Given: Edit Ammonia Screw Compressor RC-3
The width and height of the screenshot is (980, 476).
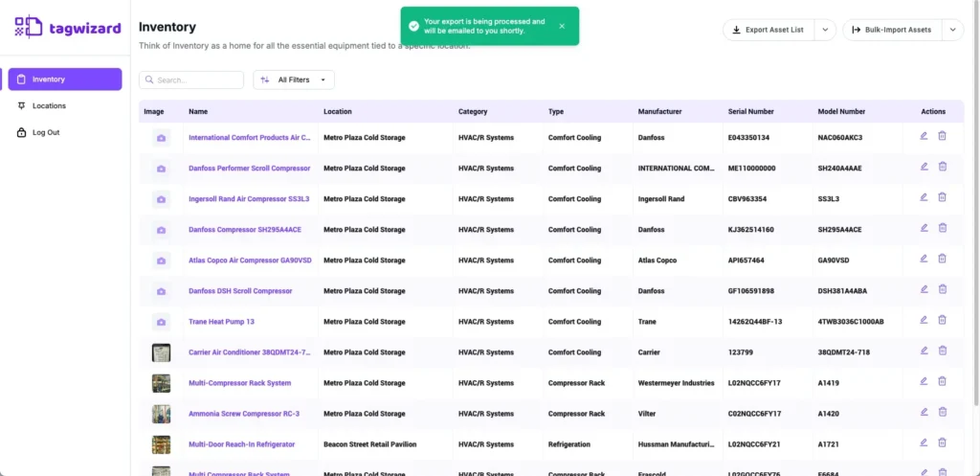Looking at the screenshot, I should point(924,412).
